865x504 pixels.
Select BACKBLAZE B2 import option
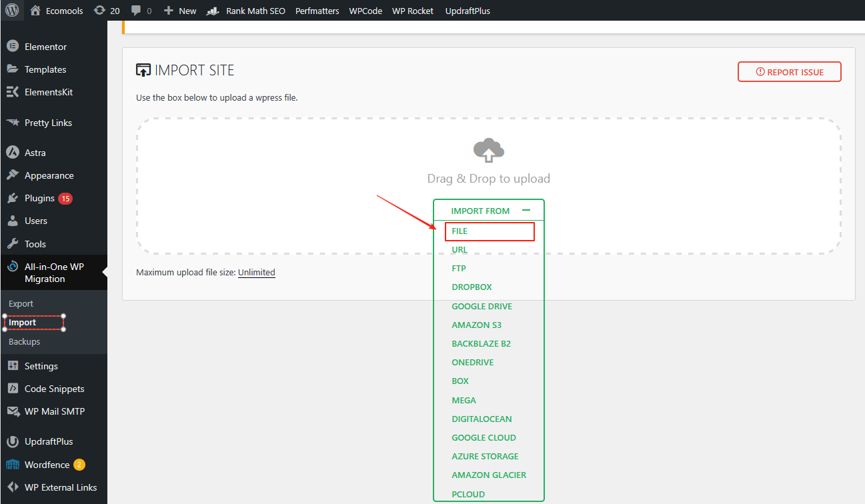[x=481, y=343]
